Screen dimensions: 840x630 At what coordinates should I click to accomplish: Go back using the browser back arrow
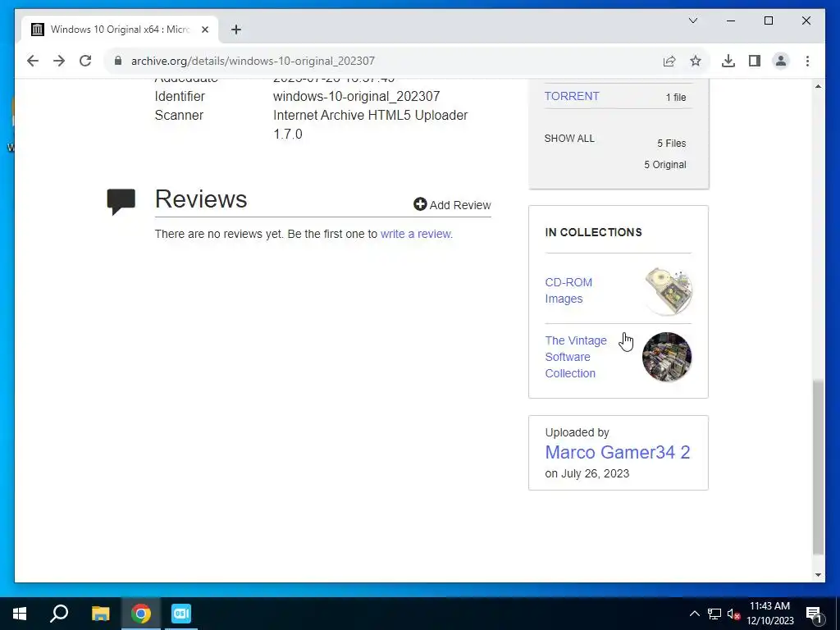click(33, 61)
